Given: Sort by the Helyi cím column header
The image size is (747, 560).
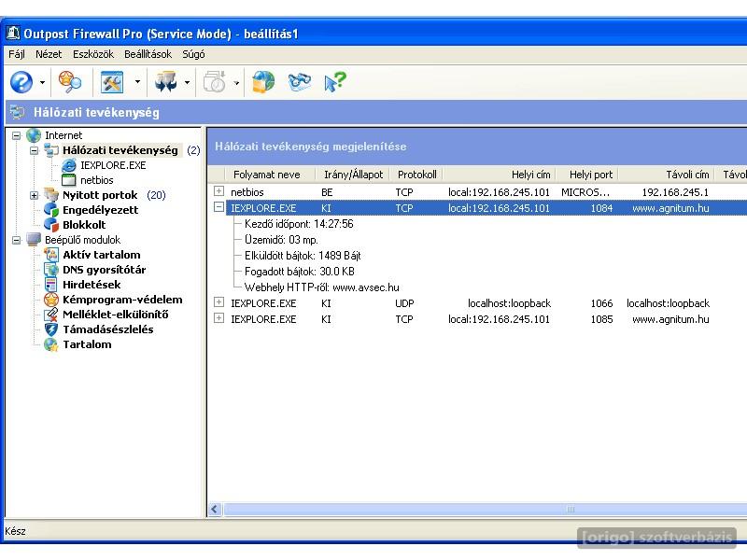Looking at the screenshot, I should coord(500,175).
